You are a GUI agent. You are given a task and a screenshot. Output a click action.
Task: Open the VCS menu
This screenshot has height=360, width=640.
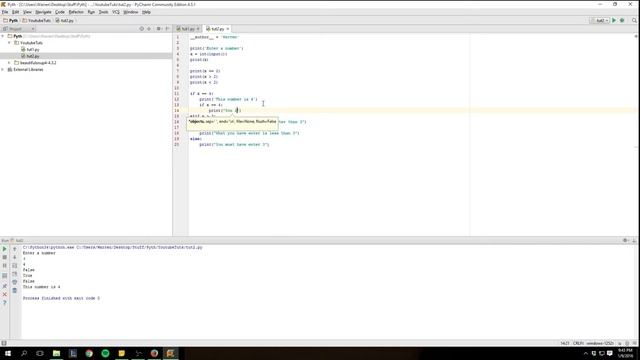pyautogui.click(x=116, y=12)
